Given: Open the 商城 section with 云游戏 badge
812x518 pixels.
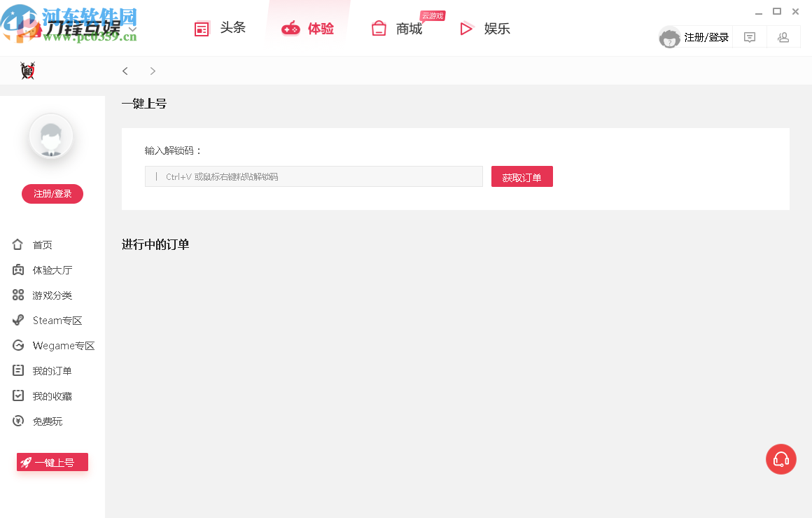Looking at the screenshot, I should click(x=397, y=28).
